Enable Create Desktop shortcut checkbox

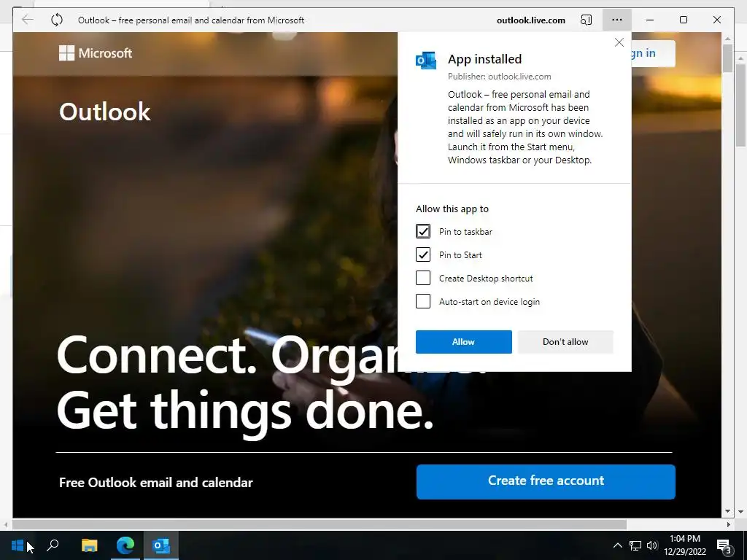423,278
